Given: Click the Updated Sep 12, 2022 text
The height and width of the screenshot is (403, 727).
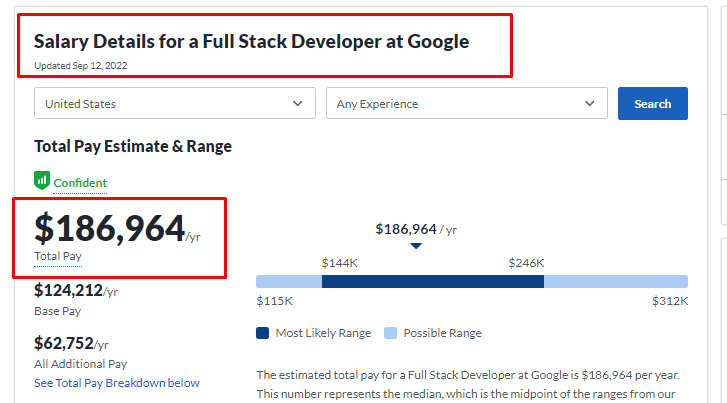Looking at the screenshot, I should 81,65.
